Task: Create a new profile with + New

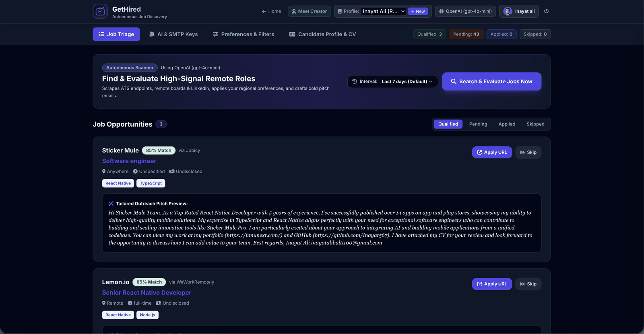Action: 418,11
